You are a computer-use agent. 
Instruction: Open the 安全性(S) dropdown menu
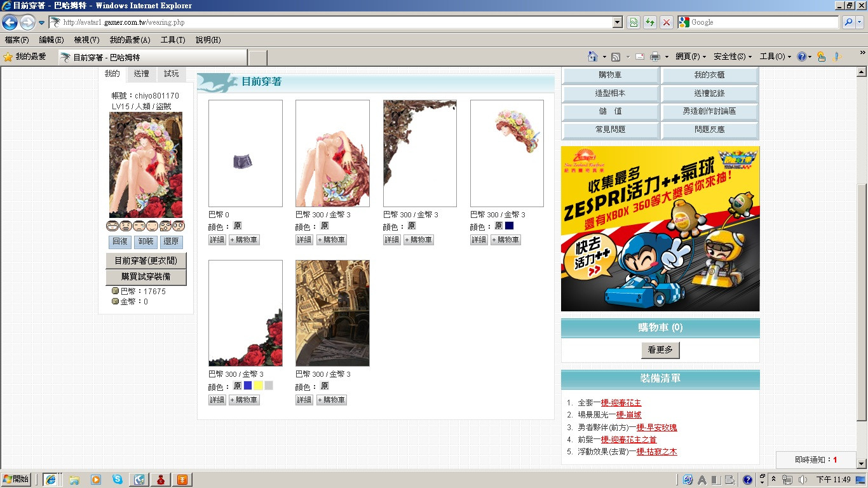(733, 57)
